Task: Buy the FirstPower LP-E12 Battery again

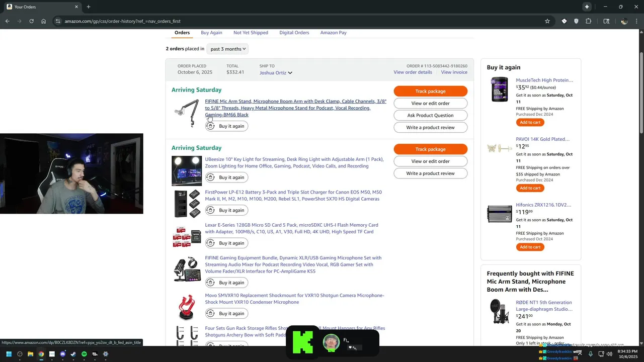Action: [226, 210]
